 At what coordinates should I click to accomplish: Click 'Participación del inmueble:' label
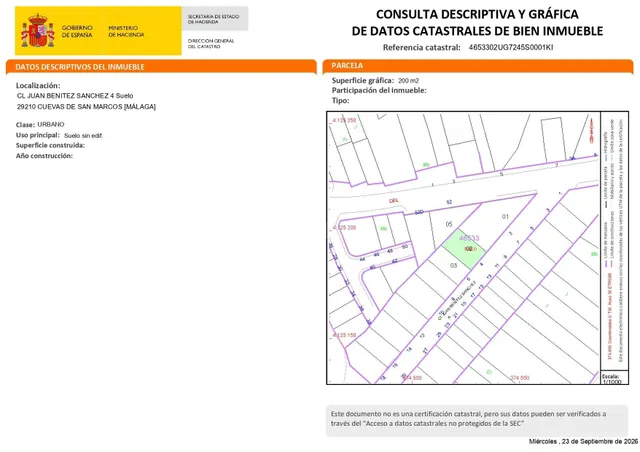coord(379,91)
